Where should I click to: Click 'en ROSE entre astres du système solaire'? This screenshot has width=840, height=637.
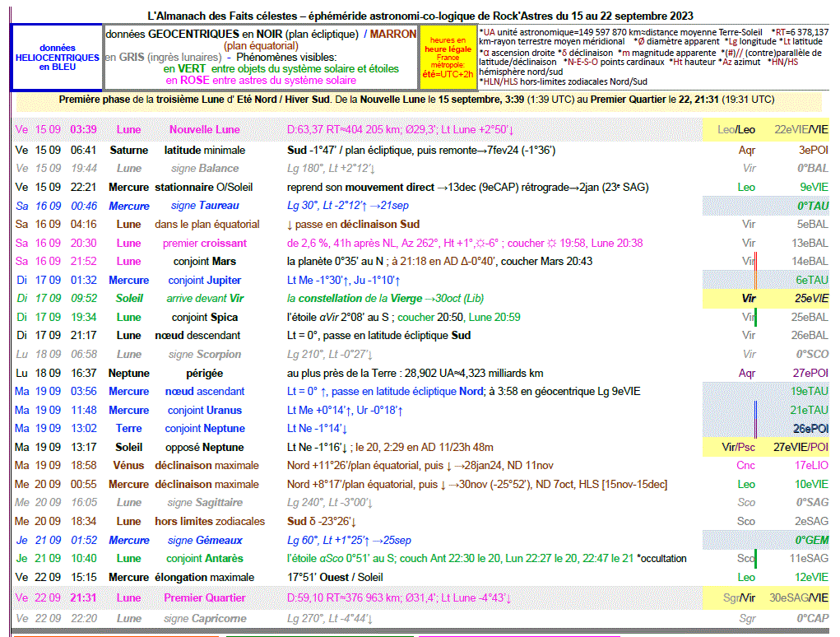[261, 81]
